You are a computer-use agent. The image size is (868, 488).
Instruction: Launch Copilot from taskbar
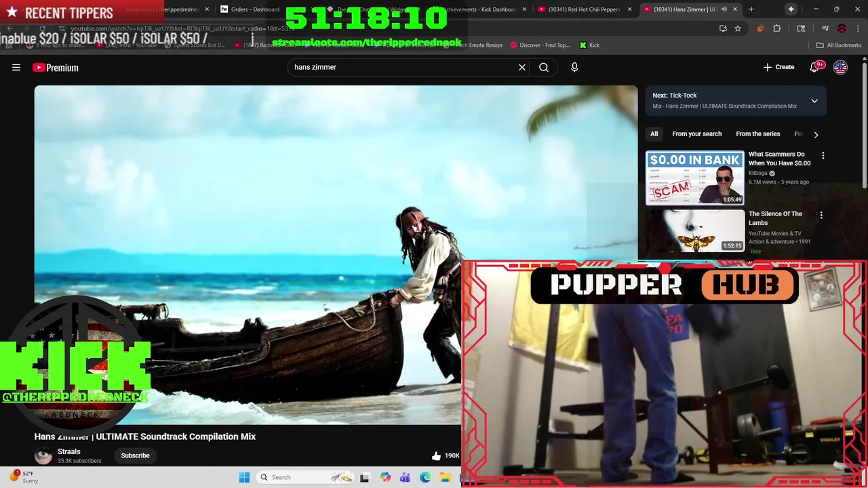point(385,477)
